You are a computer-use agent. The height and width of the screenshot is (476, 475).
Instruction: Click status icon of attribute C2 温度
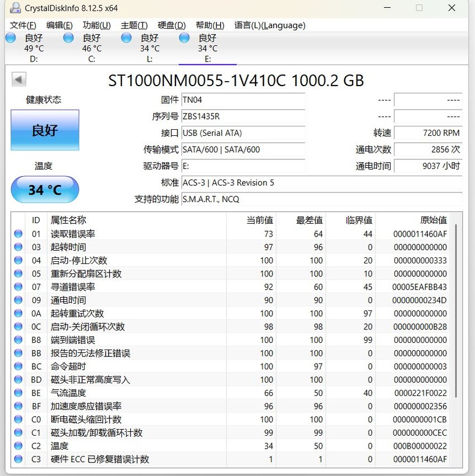[x=18, y=446]
